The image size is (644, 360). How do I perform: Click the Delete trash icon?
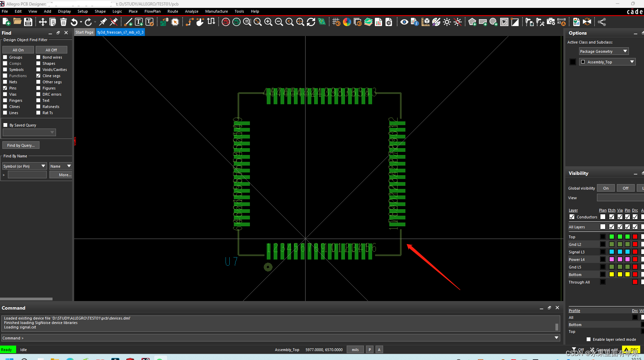point(64,22)
